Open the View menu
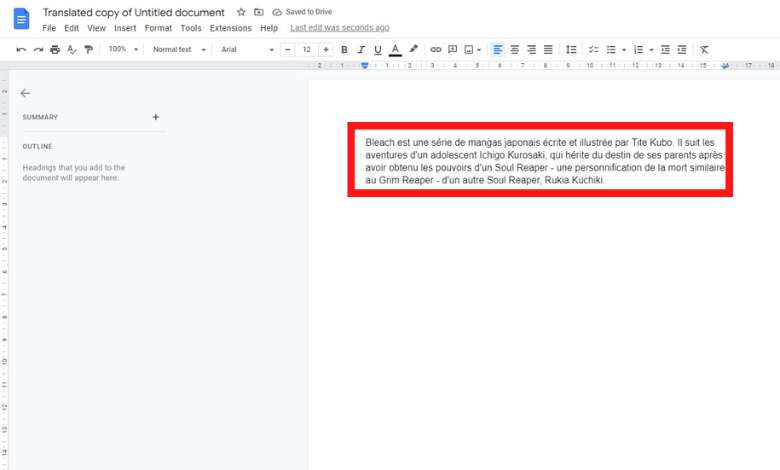780x470 pixels. tap(97, 28)
